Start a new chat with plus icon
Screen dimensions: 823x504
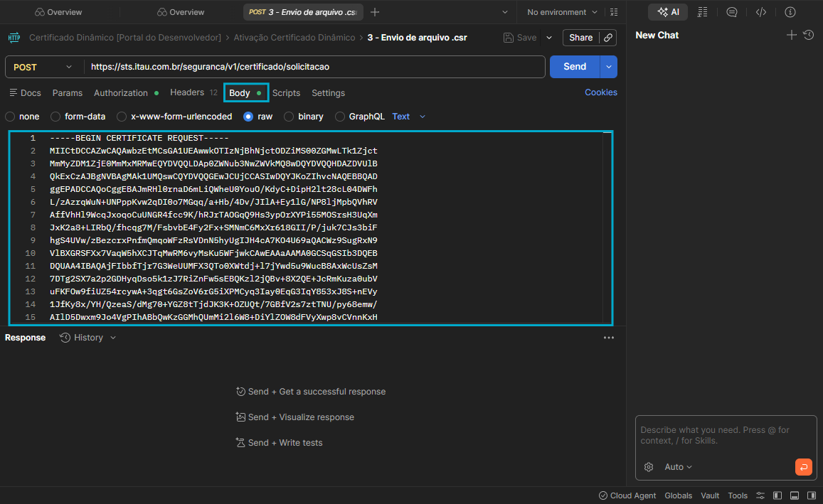791,35
